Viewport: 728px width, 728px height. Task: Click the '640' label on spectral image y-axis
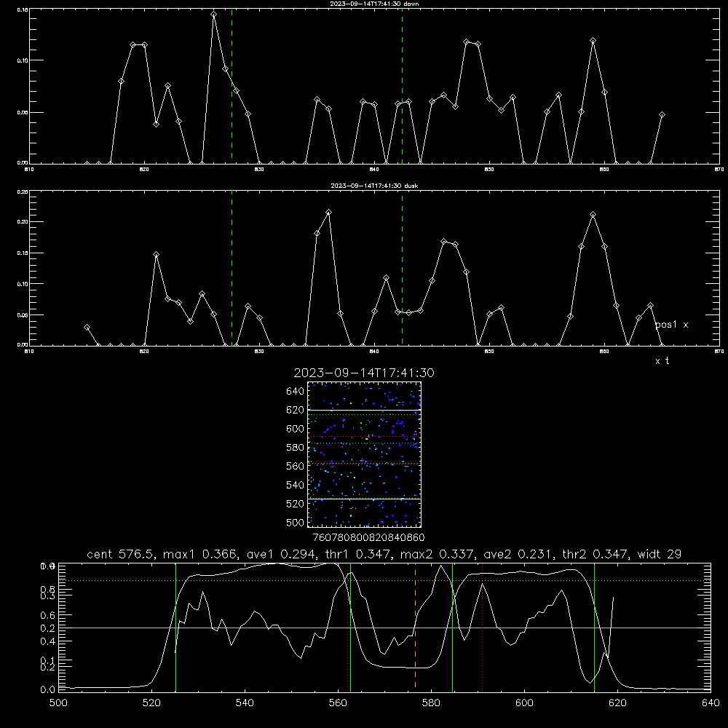click(296, 392)
